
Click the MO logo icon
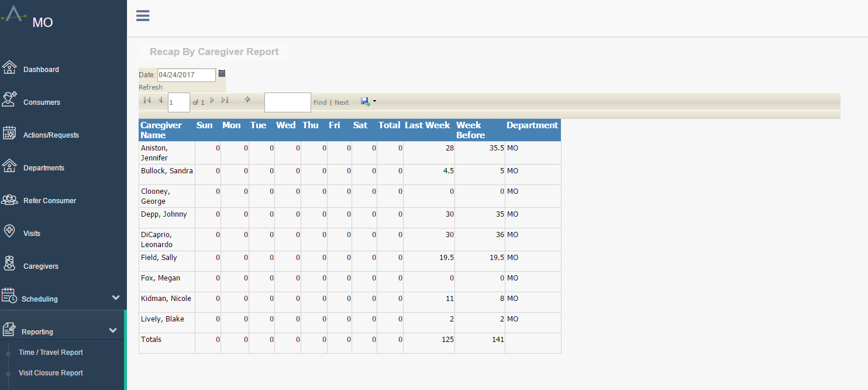tap(13, 15)
